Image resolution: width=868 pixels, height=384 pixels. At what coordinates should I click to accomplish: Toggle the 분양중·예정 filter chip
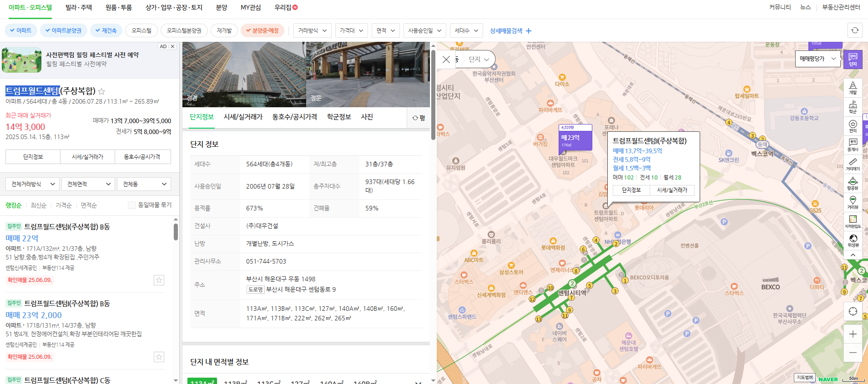click(x=262, y=30)
